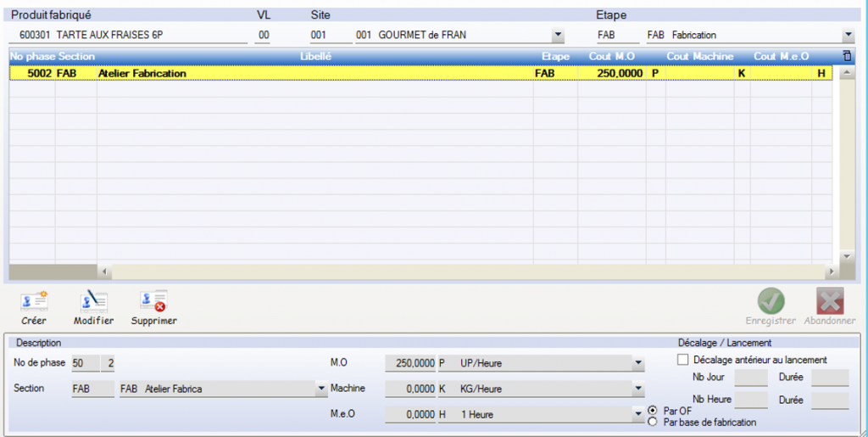Screen dimensions: 868x437
Task: Sort by the Libellé column header
Action: click(x=315, y=56)
